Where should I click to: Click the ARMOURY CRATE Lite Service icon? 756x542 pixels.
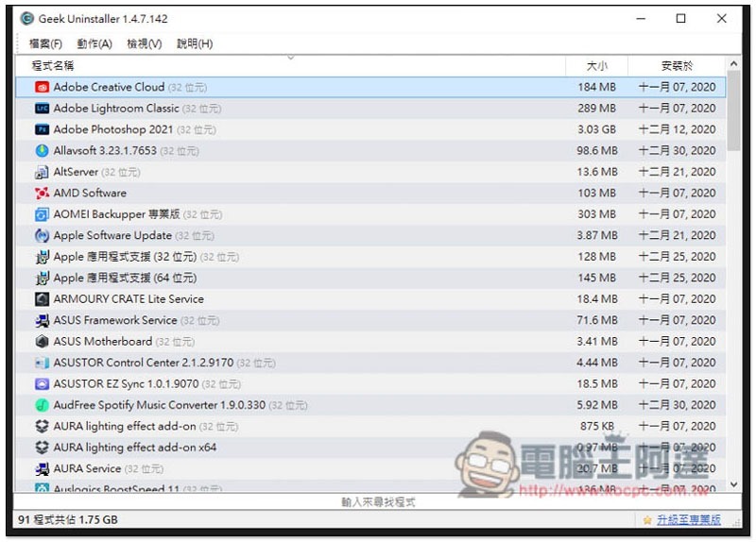[42, 299]
